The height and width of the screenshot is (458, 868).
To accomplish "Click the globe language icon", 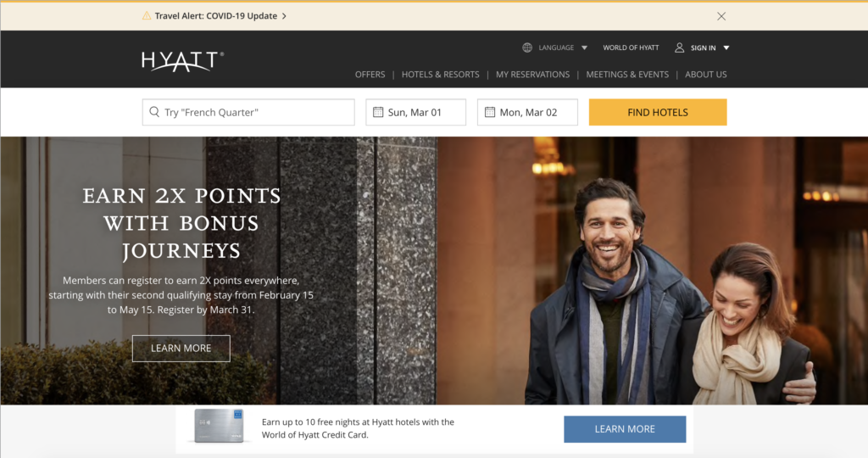I will 527,47.
